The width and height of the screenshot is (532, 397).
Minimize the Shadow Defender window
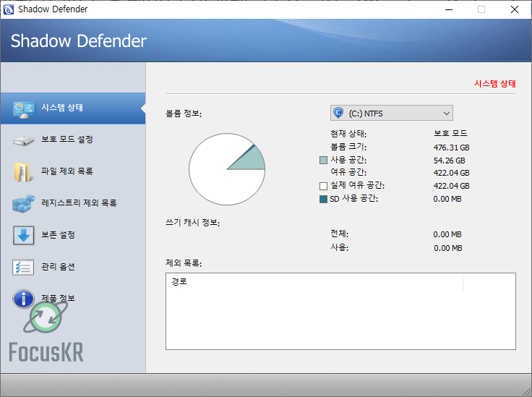pyautogui.click(x=449, y=9)
